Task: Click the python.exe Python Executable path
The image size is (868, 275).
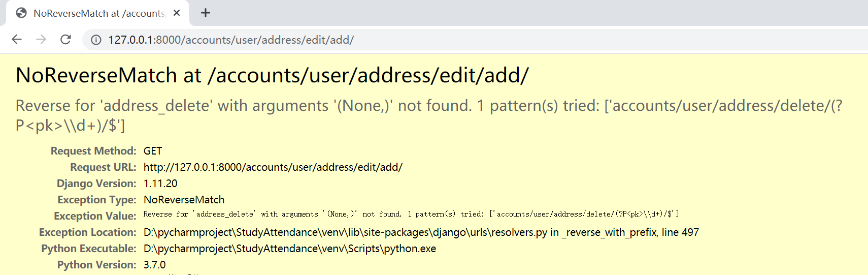Action: coord(289,249)
